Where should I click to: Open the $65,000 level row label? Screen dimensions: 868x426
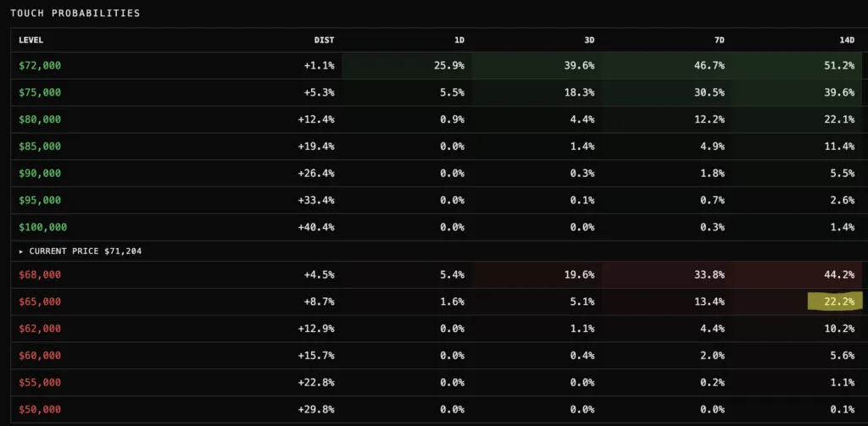[39, 302]
